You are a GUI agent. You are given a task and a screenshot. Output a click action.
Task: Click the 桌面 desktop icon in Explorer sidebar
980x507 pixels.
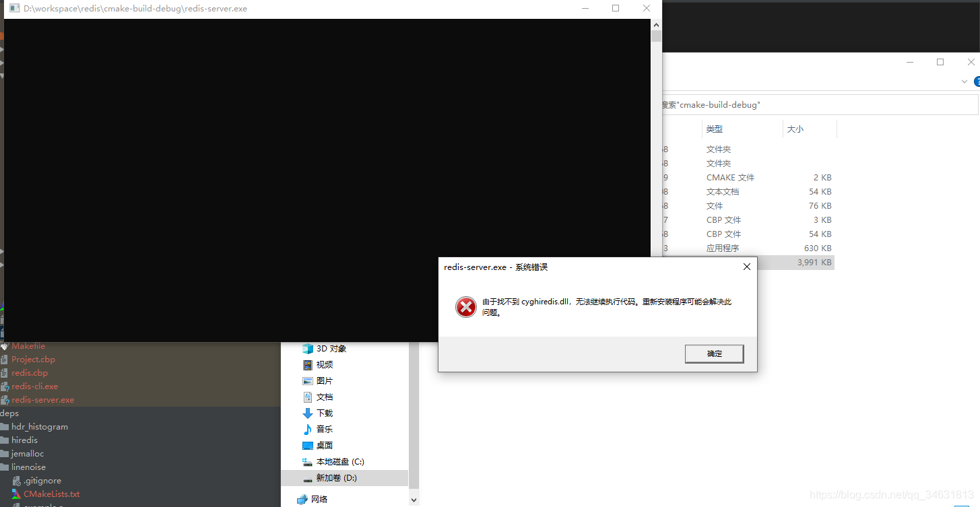click(x=308, y=446)
